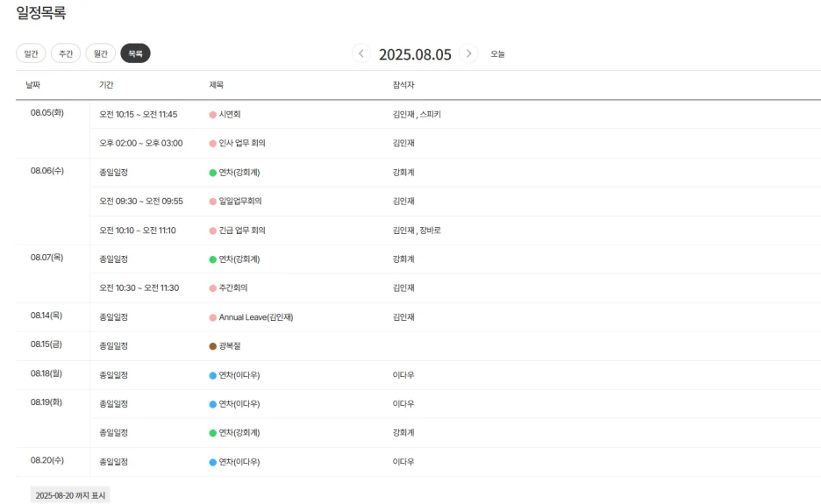The image size is (821, 504).
Task: Click the 2025.08.05 date heading
Action: click(415, 54)
